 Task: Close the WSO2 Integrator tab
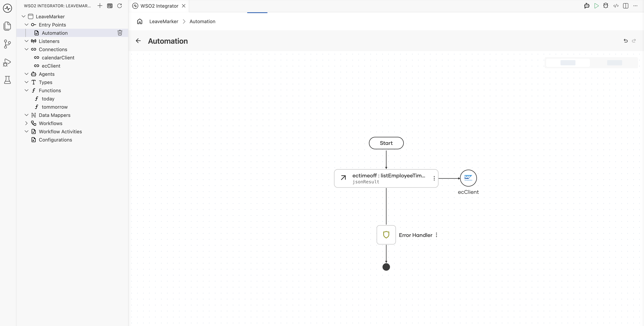point(184,6)
